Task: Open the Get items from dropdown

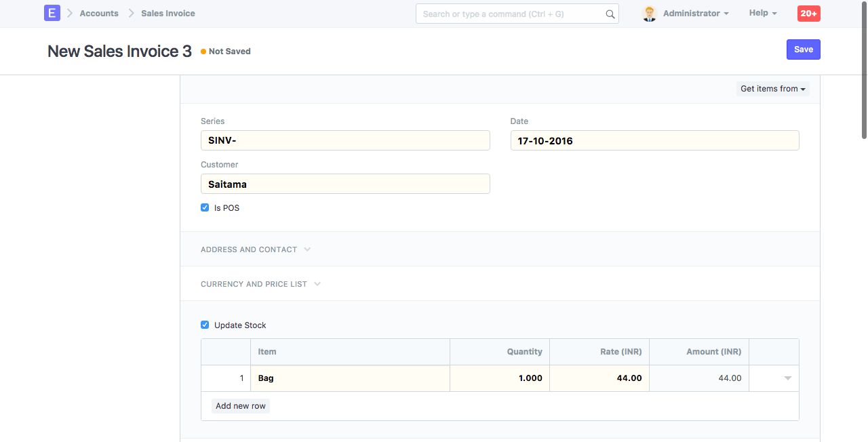Action: pos(772,89)
